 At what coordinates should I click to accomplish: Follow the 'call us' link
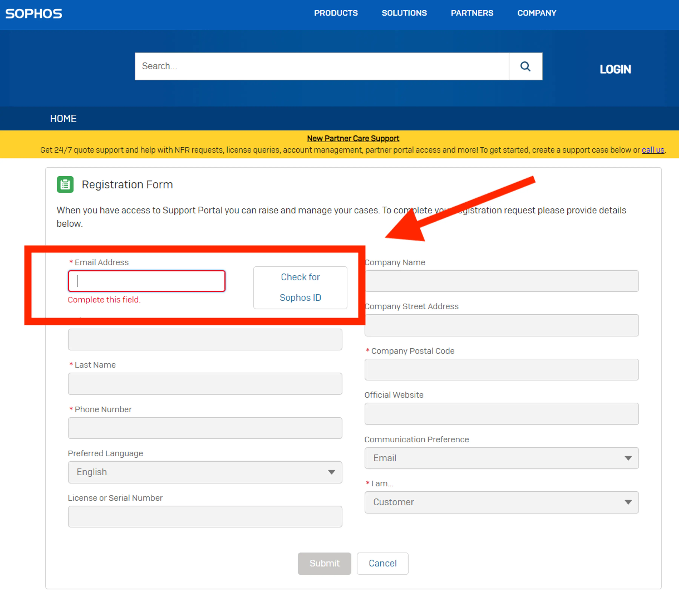(x=652, y=150)
